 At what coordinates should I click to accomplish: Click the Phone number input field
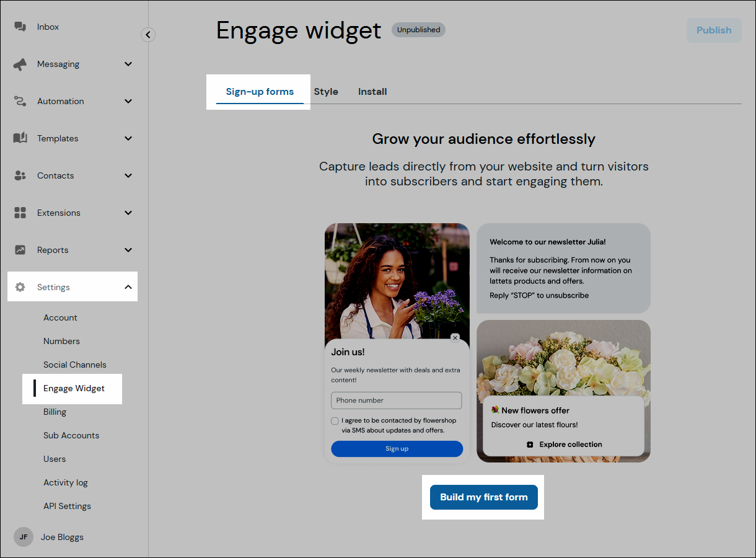(x=397, y=400)
